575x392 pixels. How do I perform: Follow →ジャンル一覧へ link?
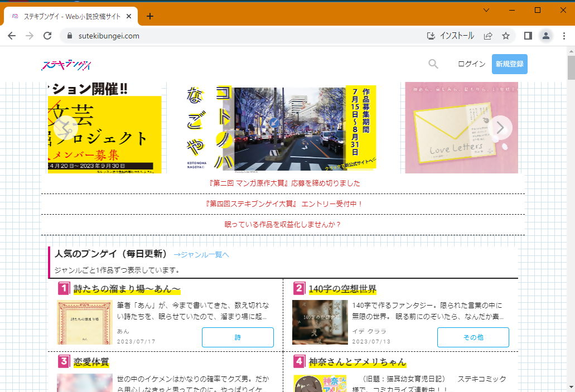(201, 254)
